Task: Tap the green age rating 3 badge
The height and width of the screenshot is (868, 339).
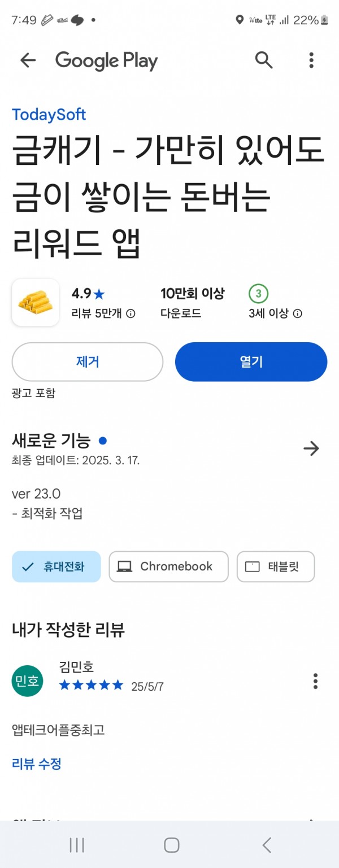Action: 259,294
